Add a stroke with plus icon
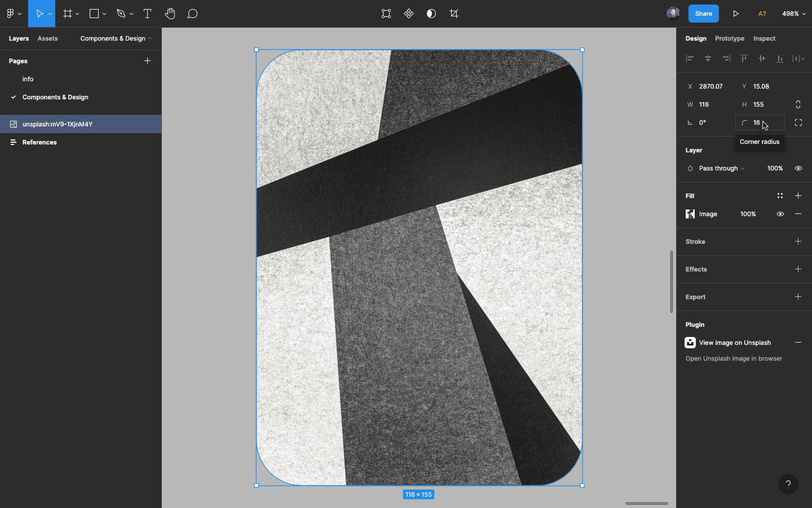The image size is (812, 508). point(798,242)
